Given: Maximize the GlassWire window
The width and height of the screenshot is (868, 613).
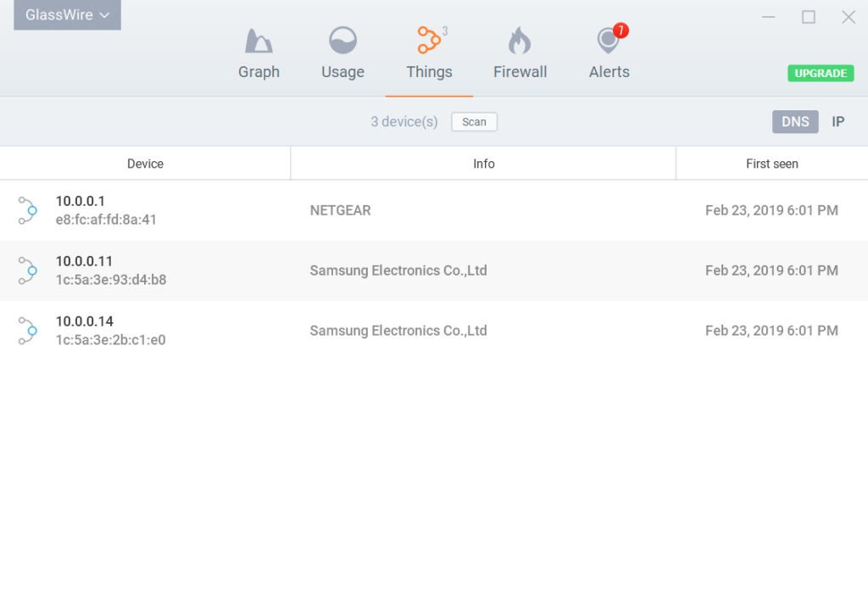Looking at the screenshot, I should click(808, 17).
